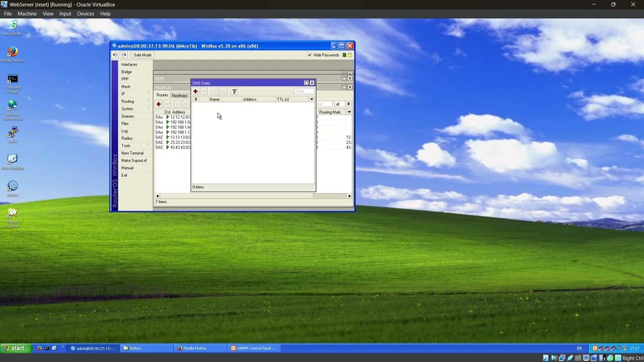Open the Recycle Bin desktop icon
Viewport: 644px width, 362px height.
pos(13,28)
